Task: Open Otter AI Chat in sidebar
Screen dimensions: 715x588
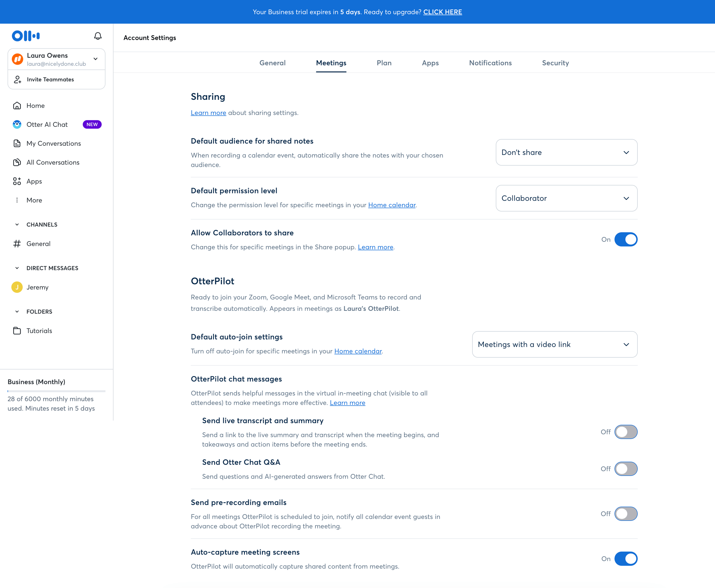Action: (57, 125)
